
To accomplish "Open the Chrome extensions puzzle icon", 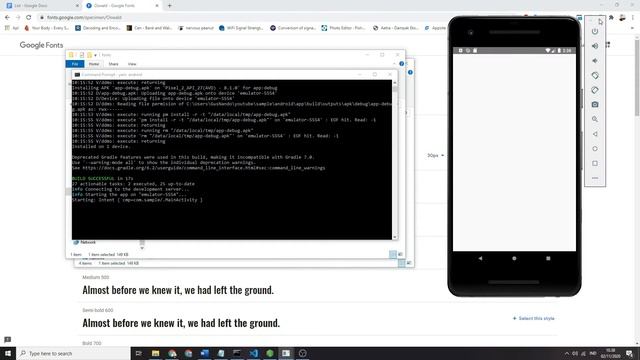I will pyautogui.click(x=611, y=18).
